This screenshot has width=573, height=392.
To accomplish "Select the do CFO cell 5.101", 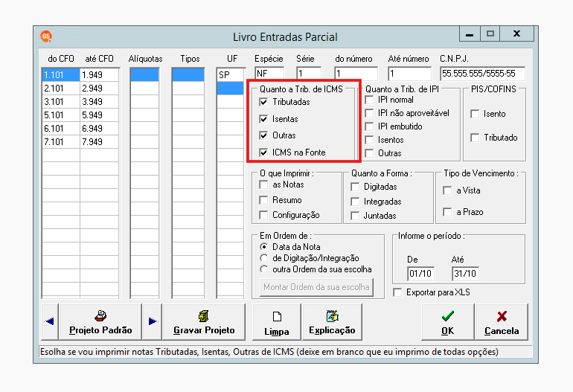I will [61, 115].
